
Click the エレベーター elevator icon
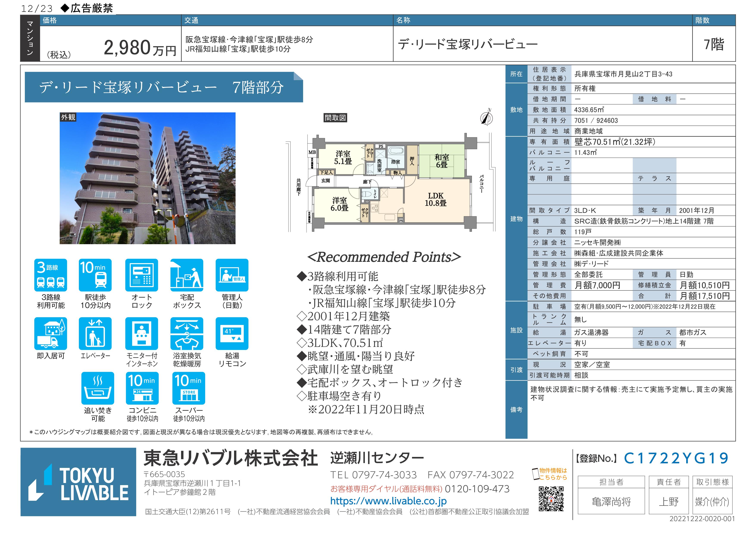95,333
